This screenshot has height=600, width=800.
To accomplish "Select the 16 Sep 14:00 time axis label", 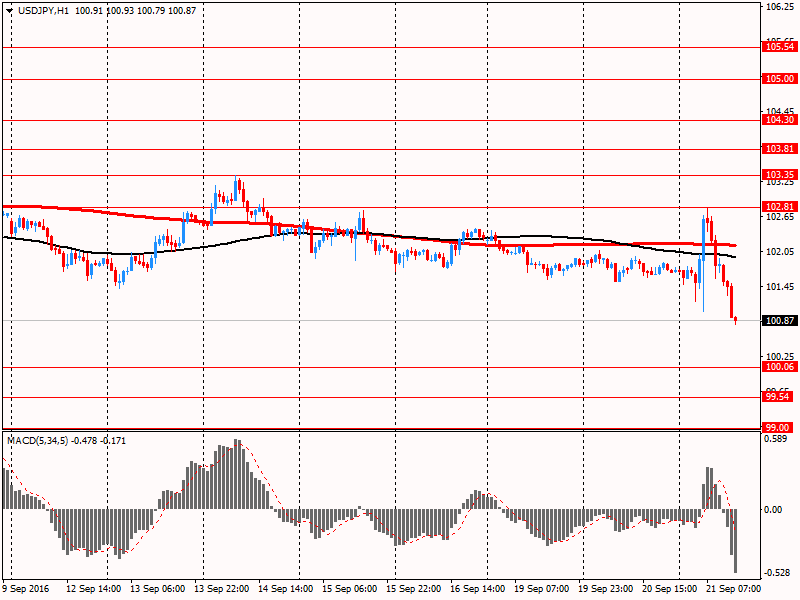I will pos(478,589).
